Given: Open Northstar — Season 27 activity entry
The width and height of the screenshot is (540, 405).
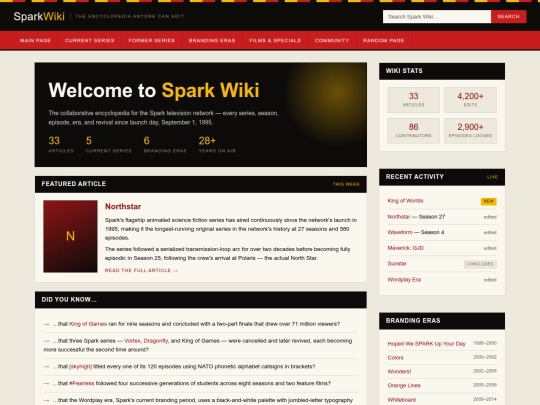Looking at the screenshot, I should coord(416,217).
